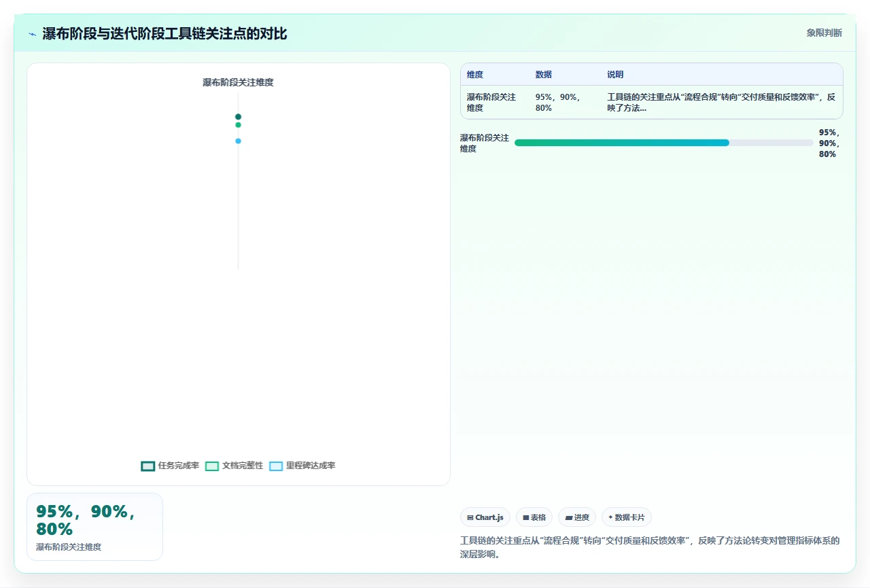Select the 表格 chip
The image size is (870, 588).
pyautogui.click(x=534, y=517)
